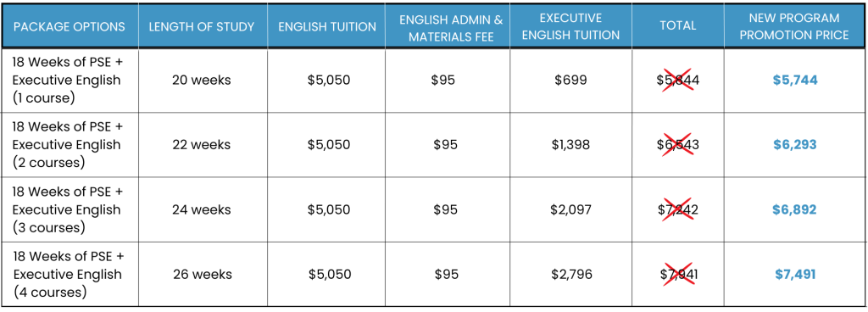Click the PACKAGE OPTIONS column header
Screen dimensions: 868x312
pyautogui.click(x=70, y=26)
